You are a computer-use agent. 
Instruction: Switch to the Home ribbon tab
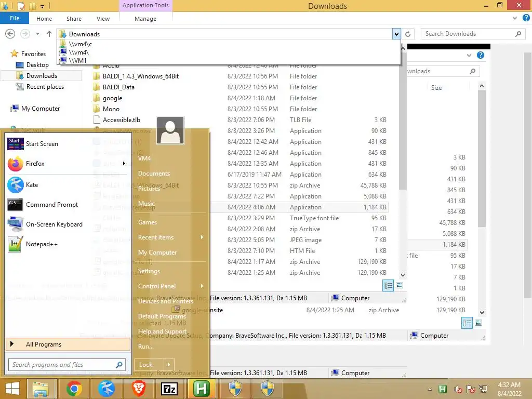[x=44, y=19]
